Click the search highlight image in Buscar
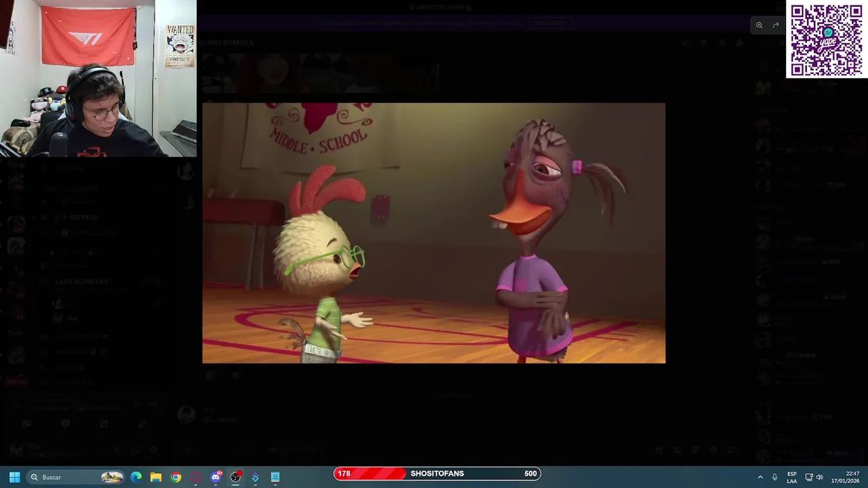 [112, 477]
